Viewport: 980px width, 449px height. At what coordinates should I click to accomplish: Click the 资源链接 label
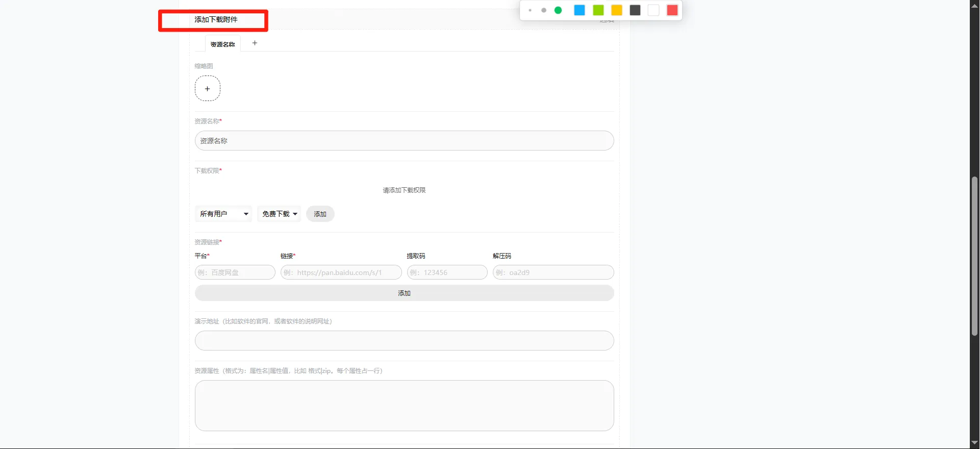point(208,242)
